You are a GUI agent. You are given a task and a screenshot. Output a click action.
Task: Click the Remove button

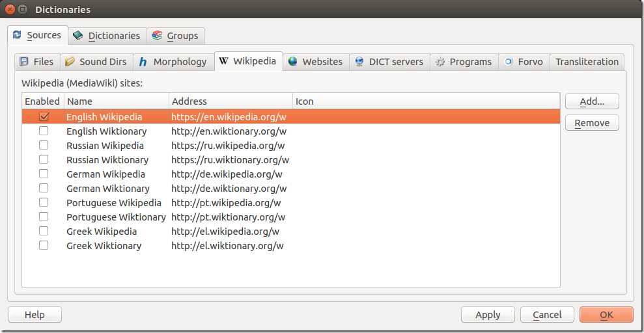592,123
